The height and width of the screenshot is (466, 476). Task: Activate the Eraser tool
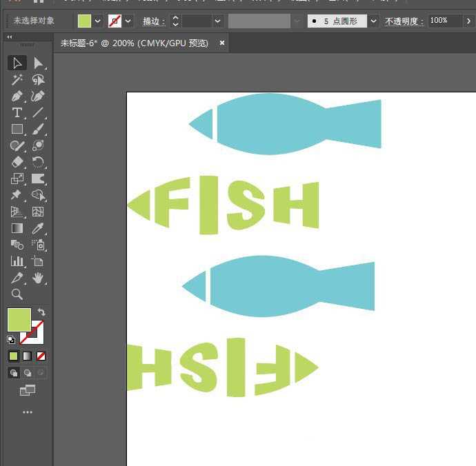(17, 163)
